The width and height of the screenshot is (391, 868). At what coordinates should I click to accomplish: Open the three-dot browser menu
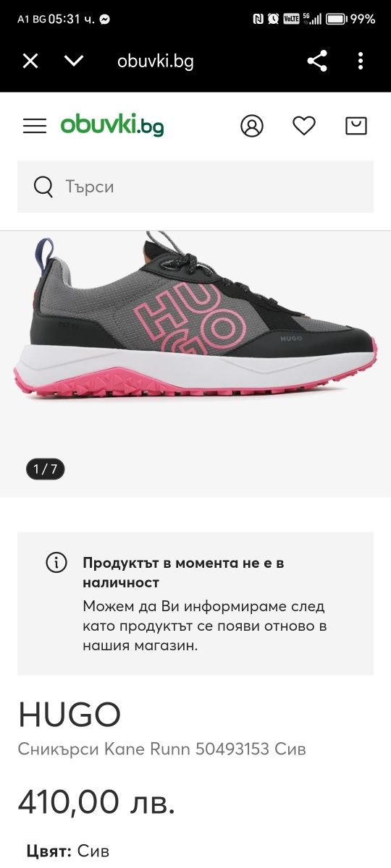[x=361, y=61]
